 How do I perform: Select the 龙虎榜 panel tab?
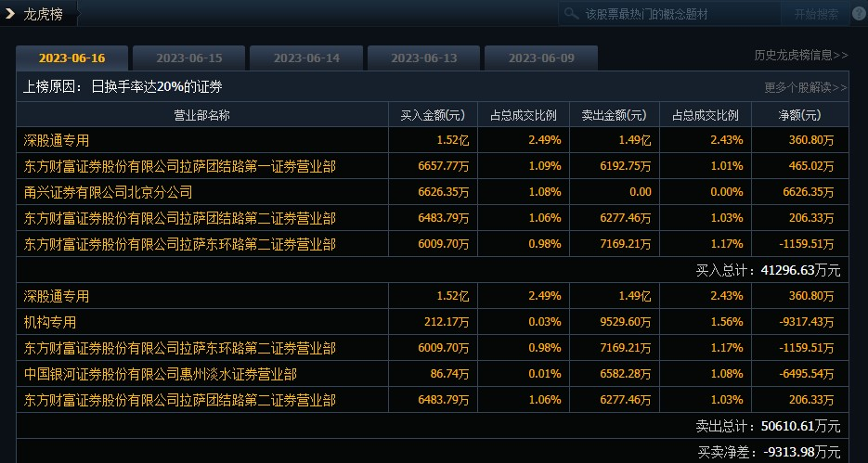pyautogui.click(x=44, y=14)
